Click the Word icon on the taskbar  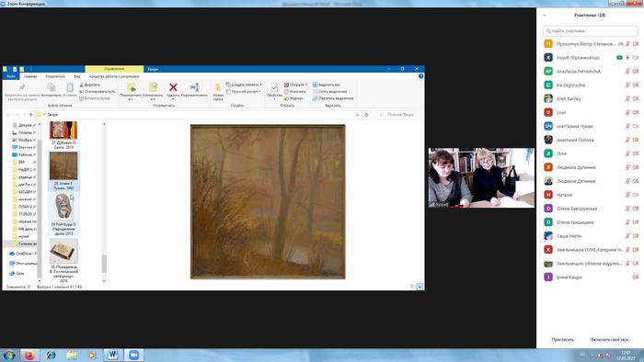click(x=113, y=355)
